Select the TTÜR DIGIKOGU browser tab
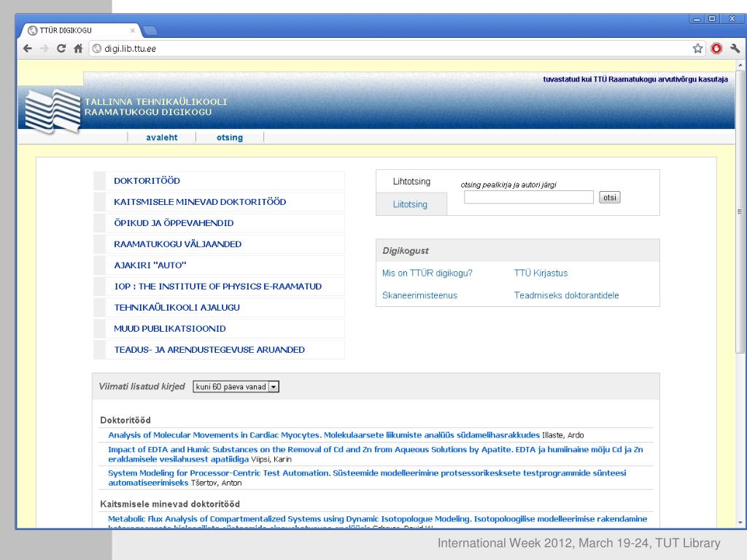The image size is (747, 560). pyautogui.click(x=81, y=31)
